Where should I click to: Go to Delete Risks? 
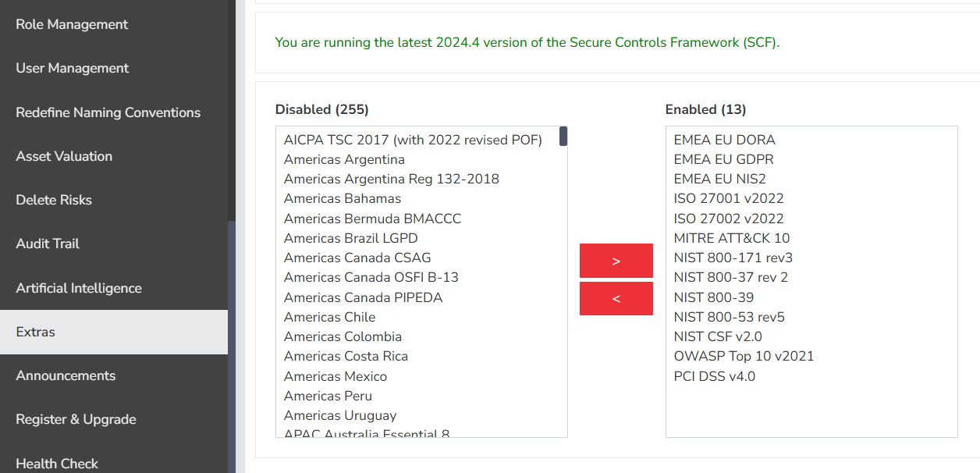click(55, 200)
